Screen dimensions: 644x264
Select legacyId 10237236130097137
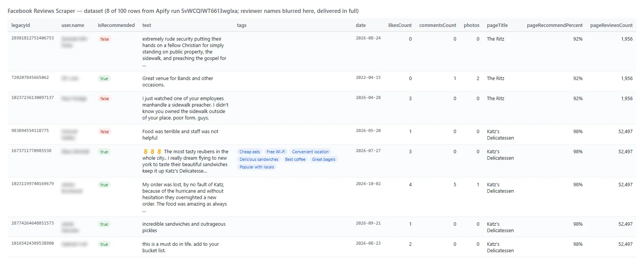33,98
